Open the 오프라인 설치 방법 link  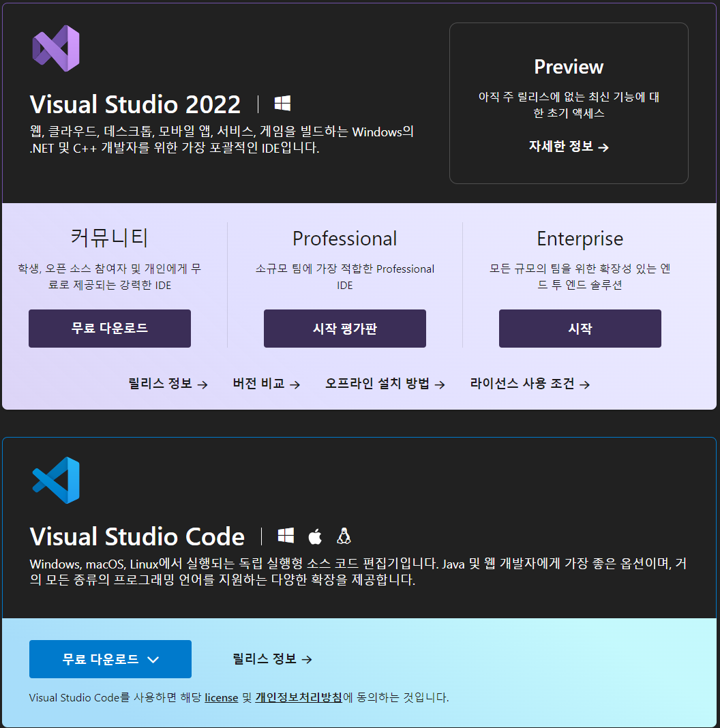[x=385, y=384]
